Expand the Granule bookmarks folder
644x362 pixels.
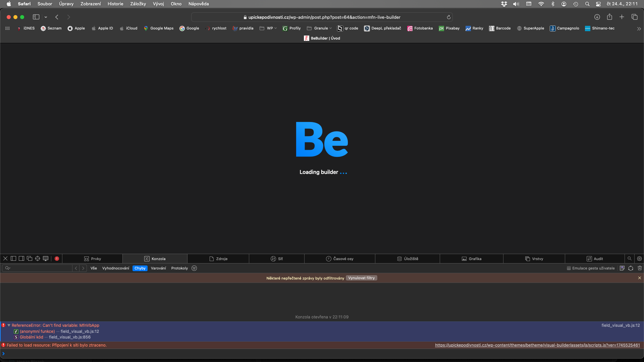(x=319, y=28)
